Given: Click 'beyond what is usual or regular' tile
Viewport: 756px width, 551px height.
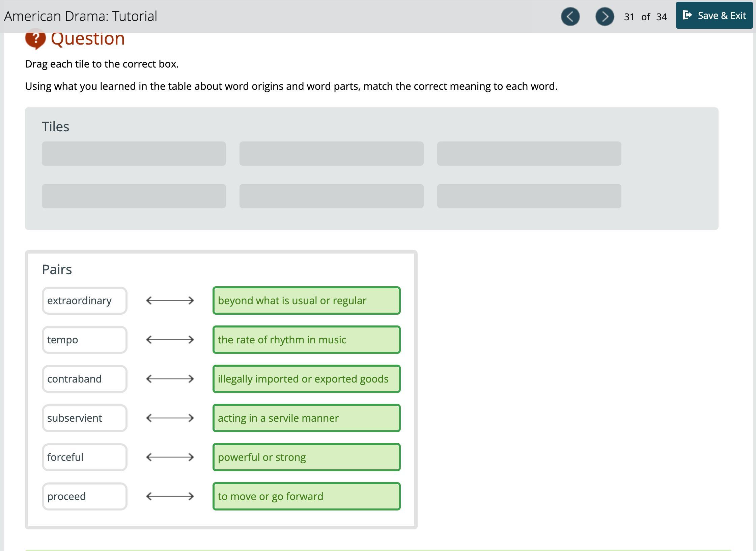Looking at the screenshot, I should (x=306, y=300).
